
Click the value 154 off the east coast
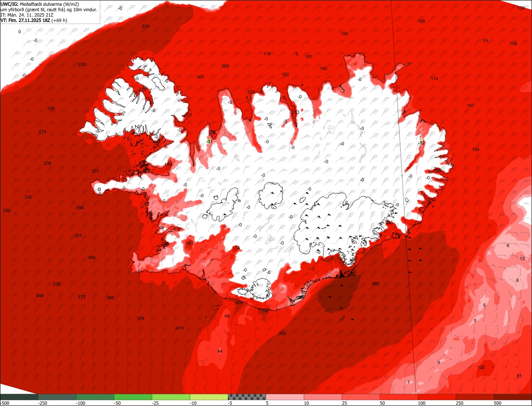475,149
